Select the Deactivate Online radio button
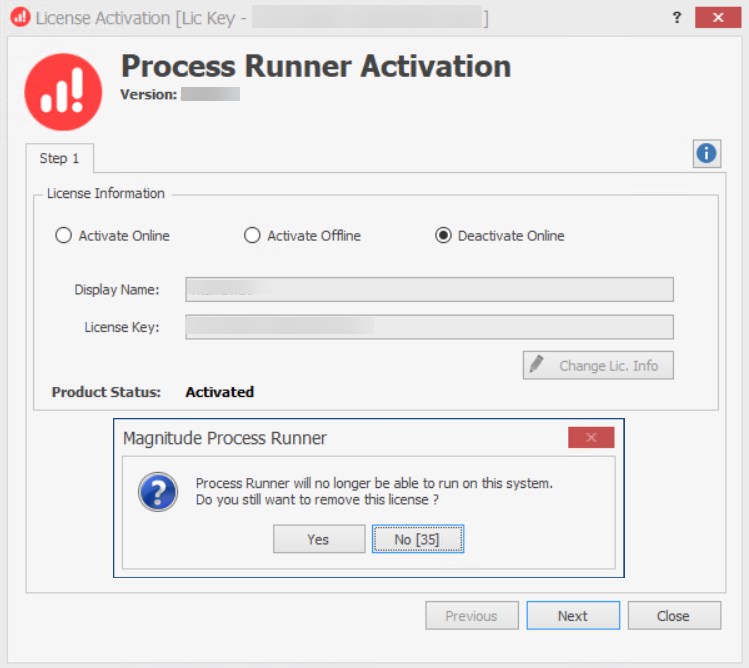 click(443, 236)
